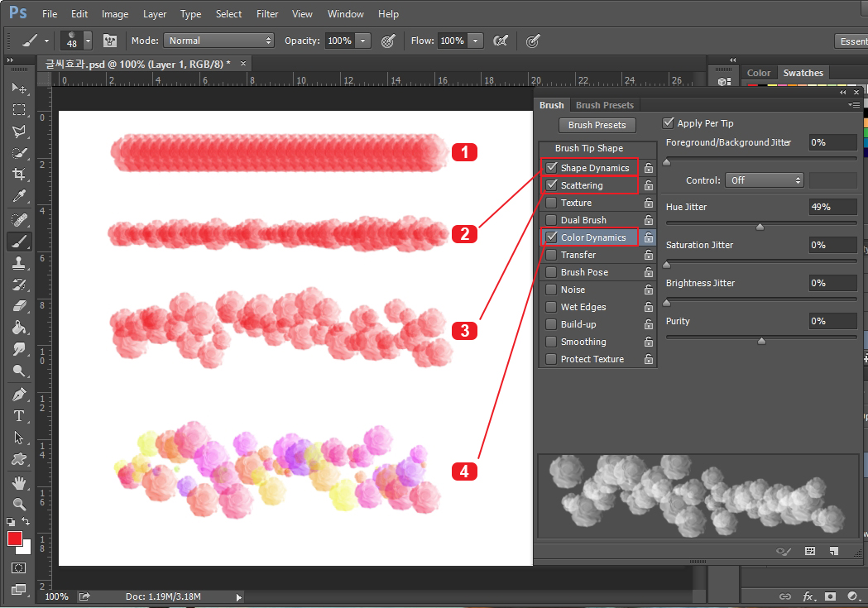This screenshot has height=608, width=868.
Task: Select the Move tool
Action: tap(19, 88)
